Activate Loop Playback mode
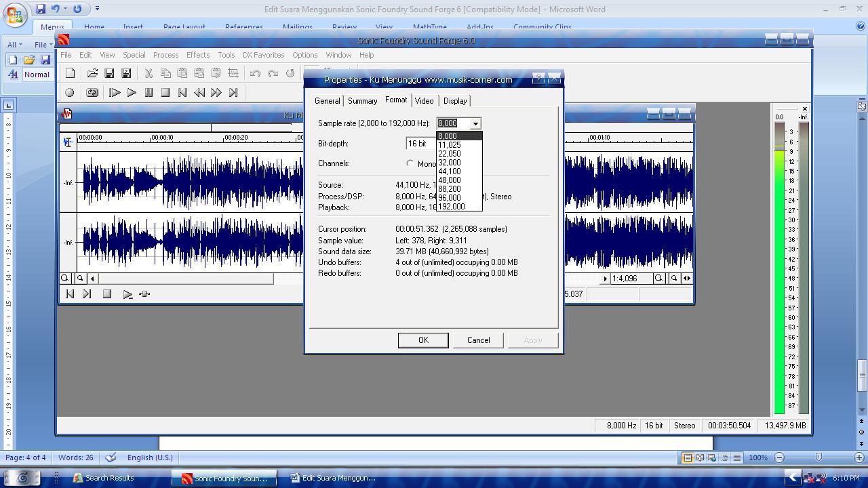Viewport: 868px width, 488px height. pos(92,93)
